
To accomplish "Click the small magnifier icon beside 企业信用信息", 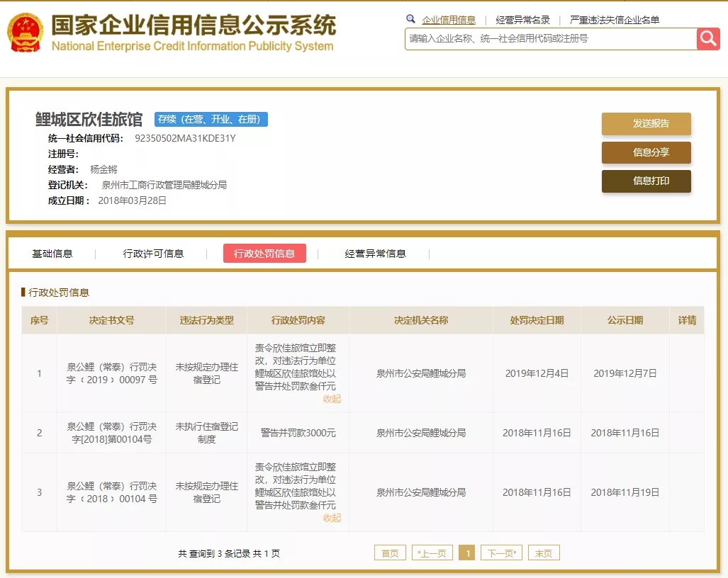I will pyautogui.click(x=410, y=19).
